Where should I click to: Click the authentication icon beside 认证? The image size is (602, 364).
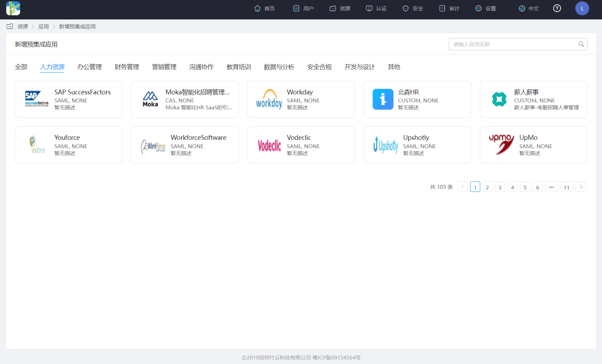tap(369, 8)
